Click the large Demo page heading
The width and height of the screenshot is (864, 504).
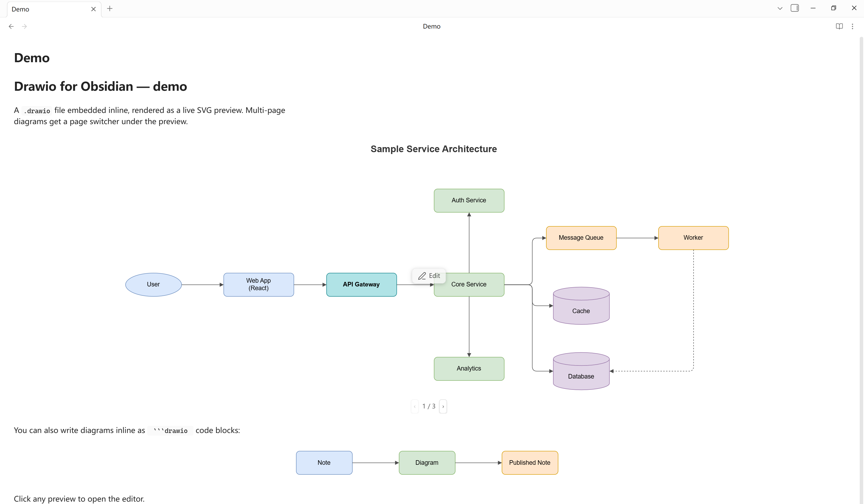(x=32, y=58)
